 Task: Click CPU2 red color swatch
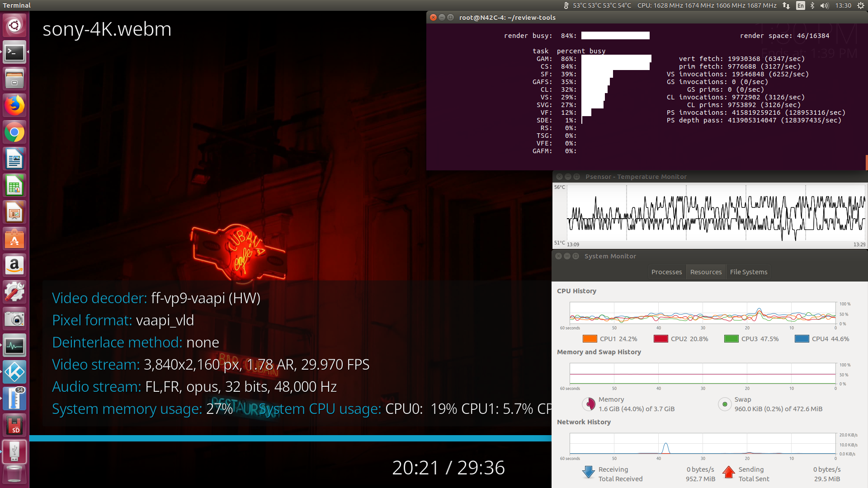pyautogui.click(x=661, y=339)
